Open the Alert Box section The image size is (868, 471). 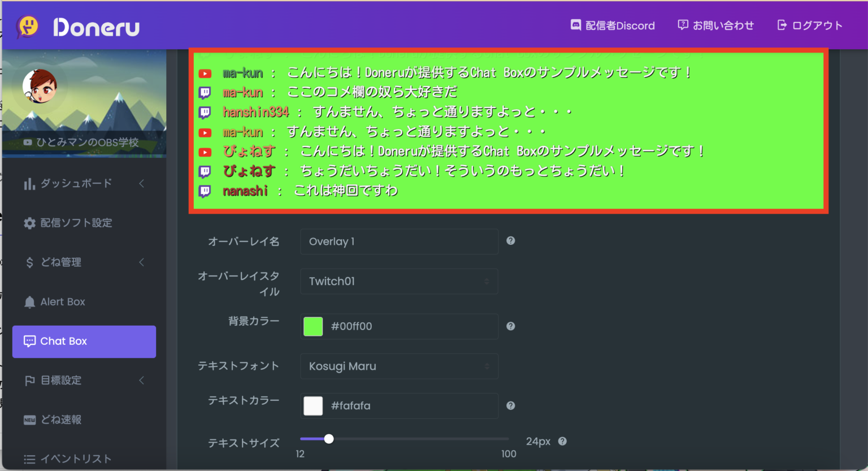(62, 302)
